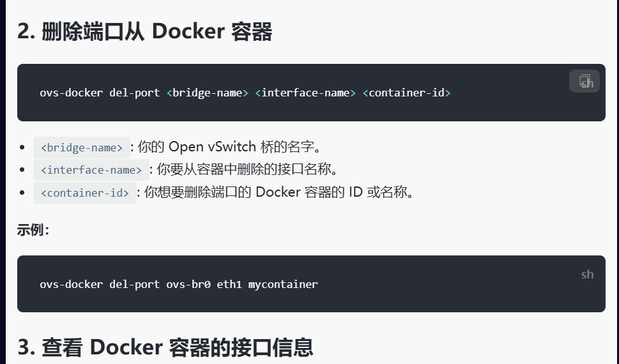Select the <interface-name> inline code tag in the list
Screen dimensions: 619x364
point(91,170)
